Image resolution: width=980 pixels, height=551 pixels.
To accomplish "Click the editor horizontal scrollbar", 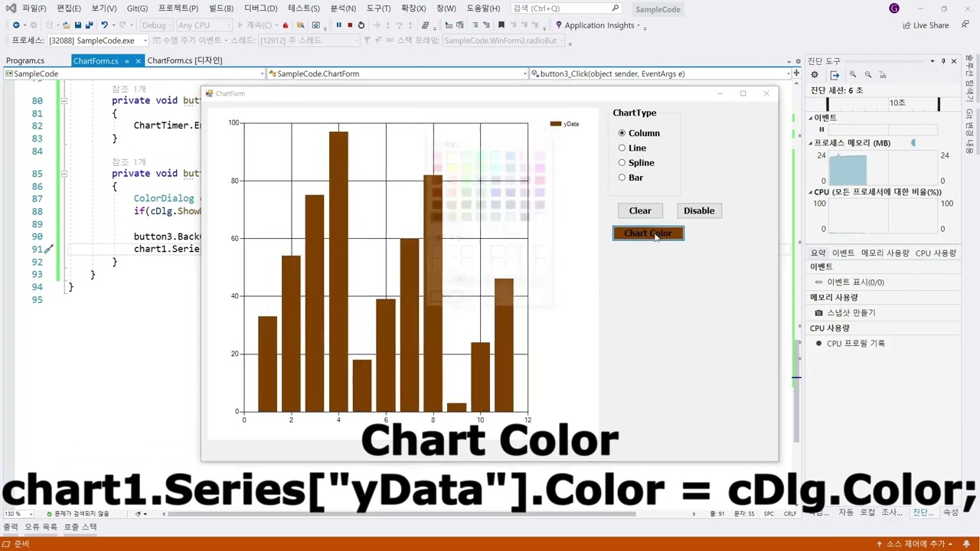I will pos(401,514).
